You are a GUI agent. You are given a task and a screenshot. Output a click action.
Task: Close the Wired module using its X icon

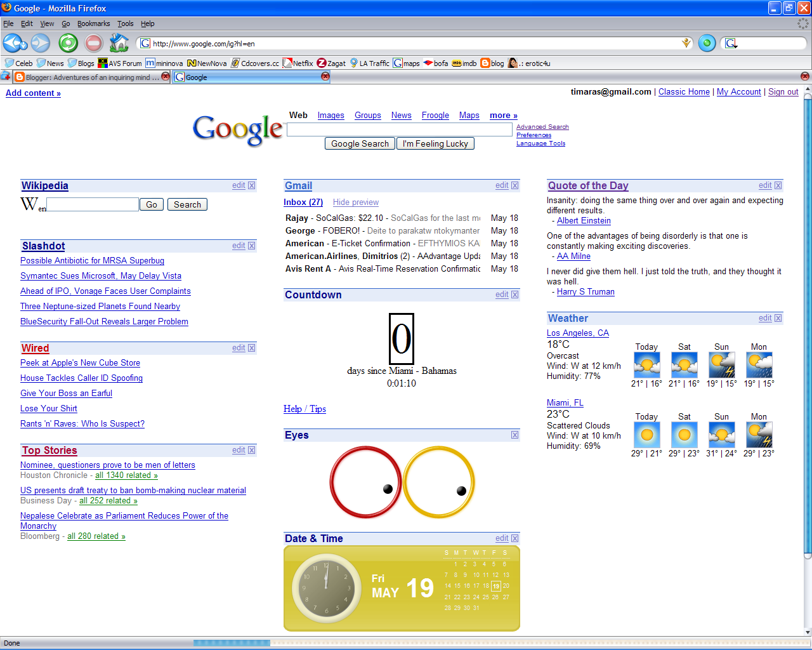(252, 348)
